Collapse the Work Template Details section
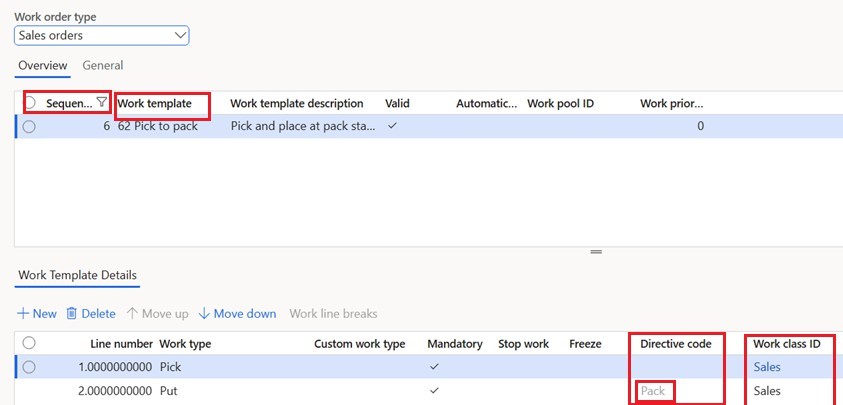 [76, 275]
